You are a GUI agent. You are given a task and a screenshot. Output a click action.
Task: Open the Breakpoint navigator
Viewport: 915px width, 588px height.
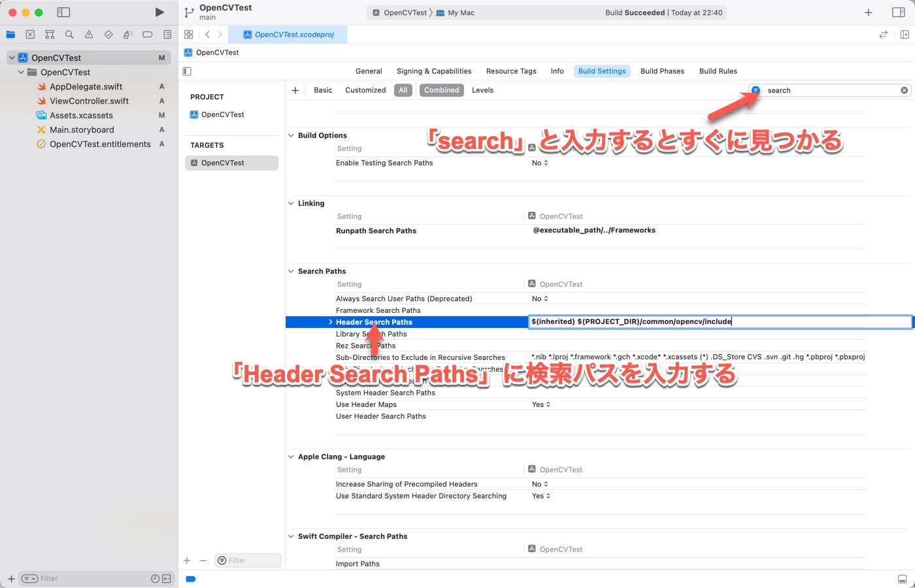[148, 35]
